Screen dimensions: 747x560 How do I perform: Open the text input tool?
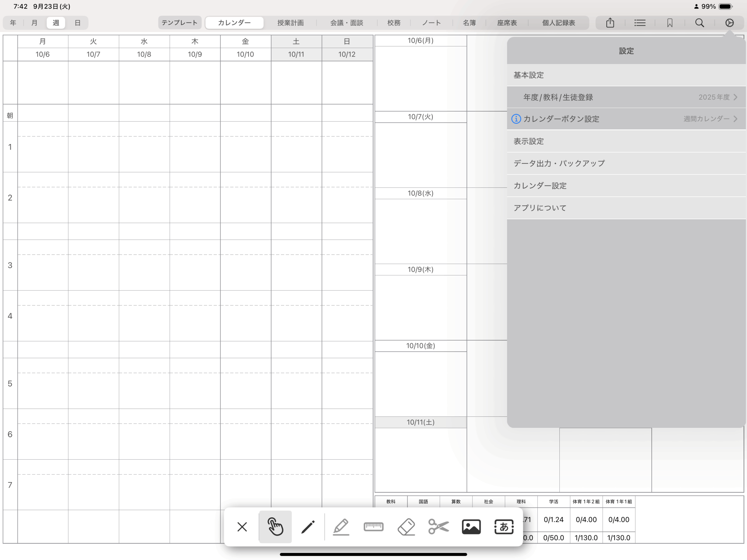pos(504,526)
